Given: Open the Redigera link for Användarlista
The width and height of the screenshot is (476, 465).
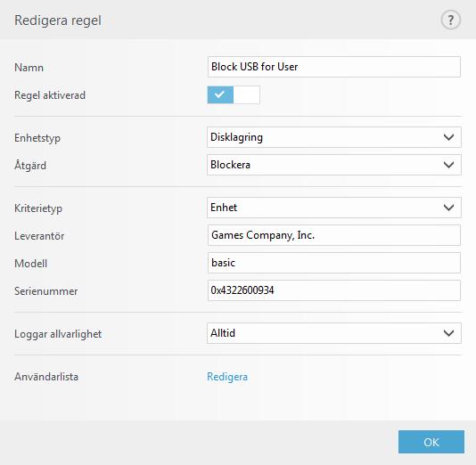Looking at the screenshot, I should click(227, 377).
